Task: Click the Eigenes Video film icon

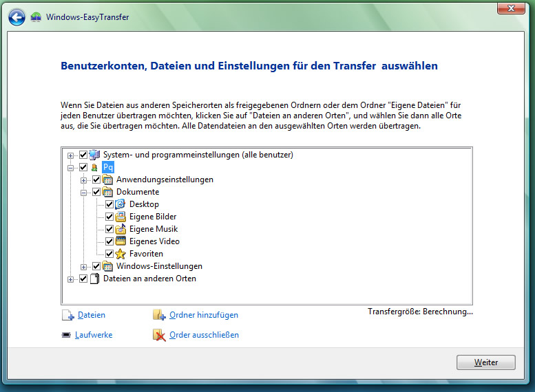Action: tap(120, 241)
